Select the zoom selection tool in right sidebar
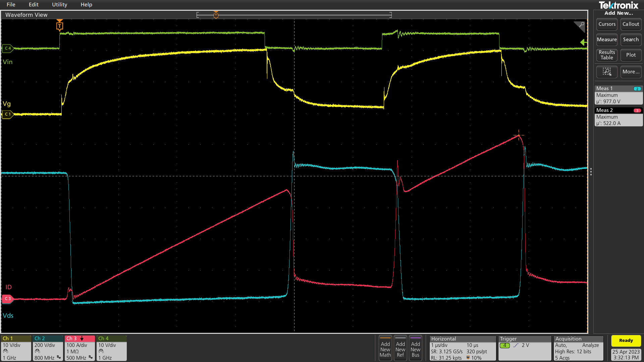Viewport: 644px width, 362px height. (607, 72)
